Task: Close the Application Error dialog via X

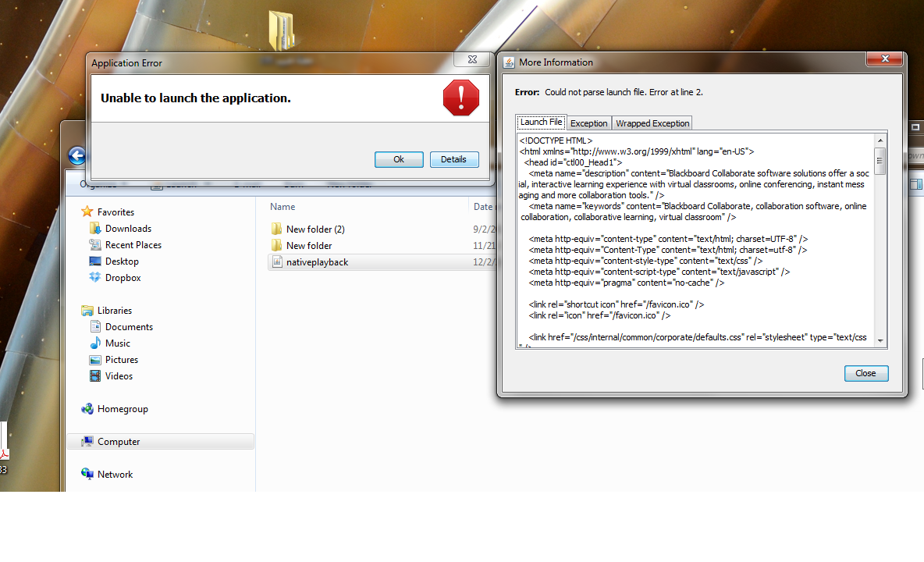Action: [x=473, y=59]
